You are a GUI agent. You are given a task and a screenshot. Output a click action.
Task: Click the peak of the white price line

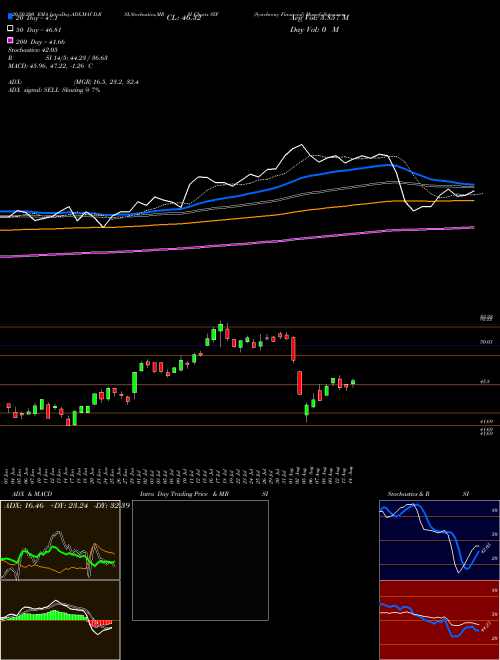(301, 145)
